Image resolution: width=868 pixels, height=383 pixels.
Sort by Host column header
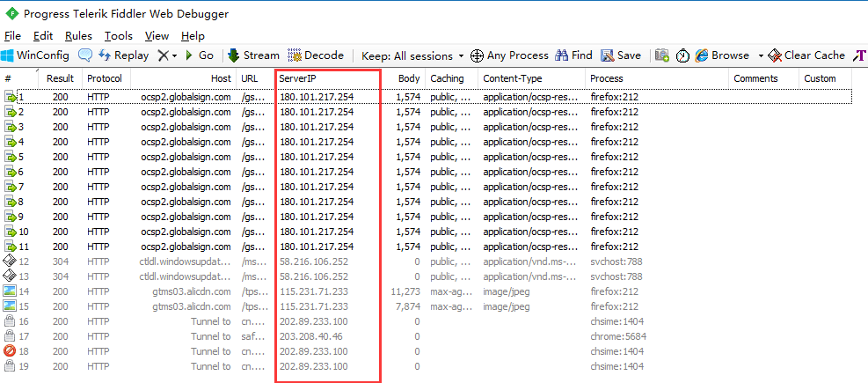184,78
